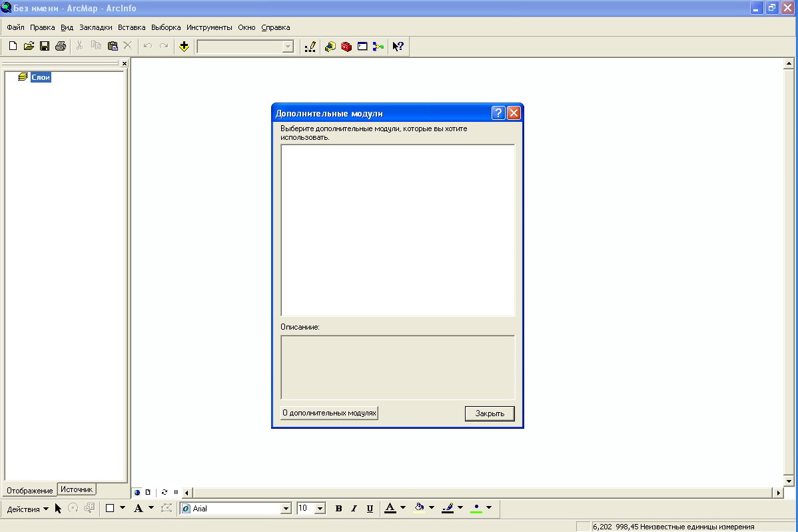Open the Закладки menu

coord(96,27)
